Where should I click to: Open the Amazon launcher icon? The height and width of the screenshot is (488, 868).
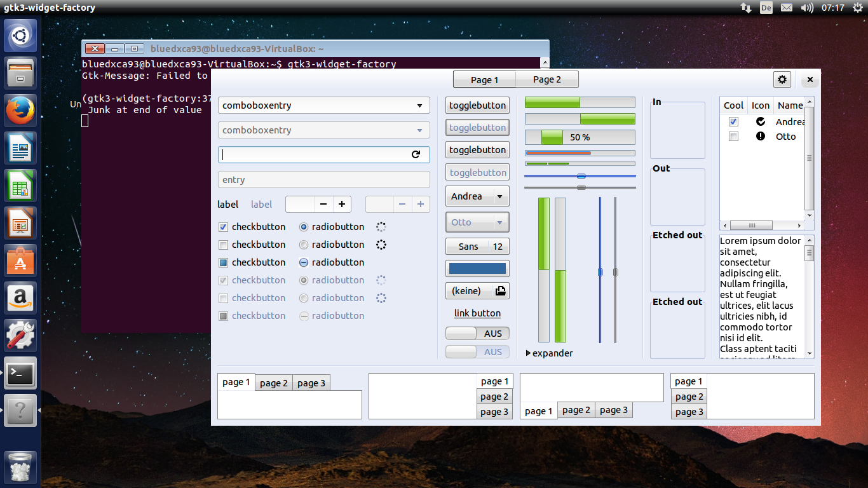coord(20,298)
